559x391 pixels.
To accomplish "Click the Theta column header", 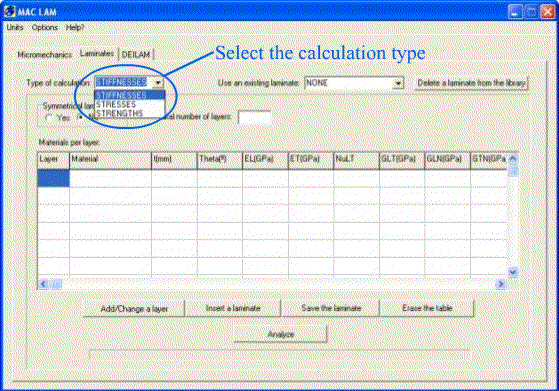I will [x=220, y=160].
